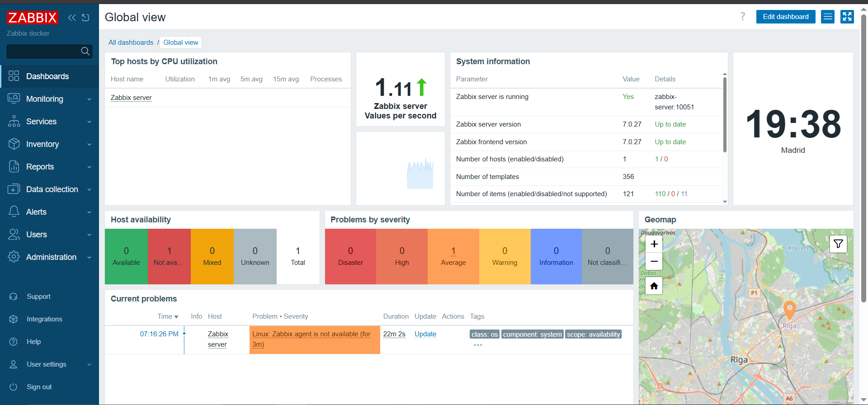
Task: Click the Monitoring icon in sidebar
Action: click(x=14, y=99)
